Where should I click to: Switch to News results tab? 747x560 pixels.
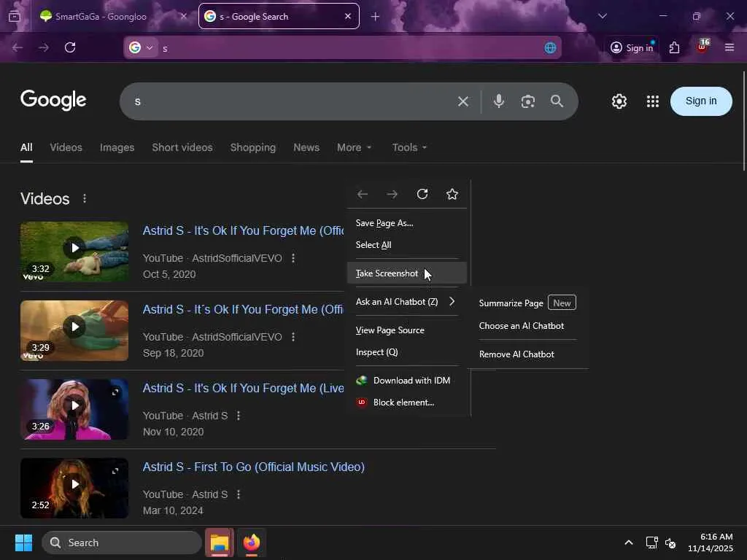306,147
